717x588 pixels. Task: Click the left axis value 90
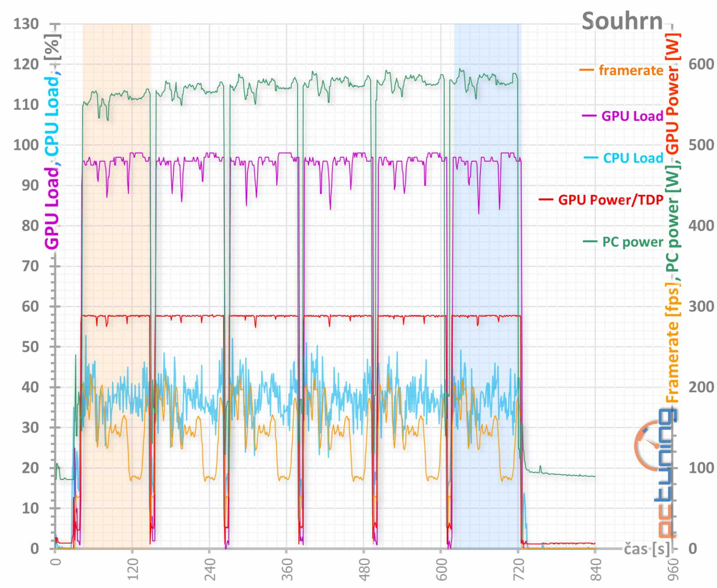point(30,185)
